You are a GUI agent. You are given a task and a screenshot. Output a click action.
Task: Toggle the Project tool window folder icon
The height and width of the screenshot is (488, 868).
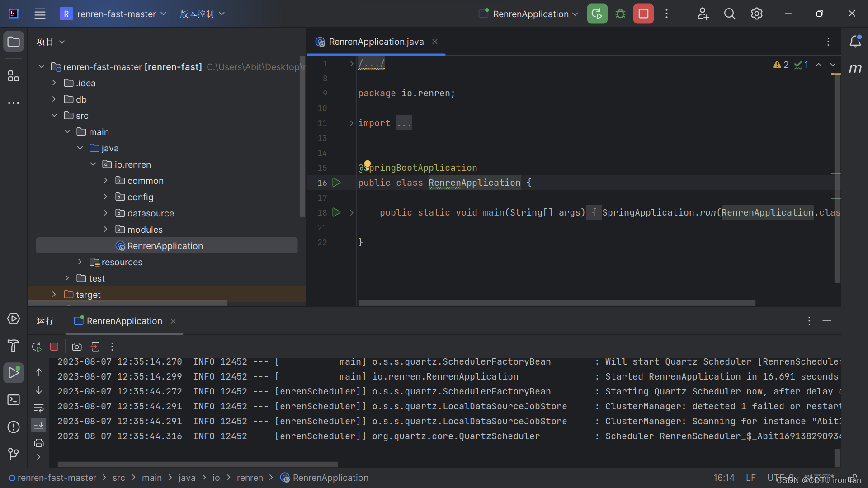pos(14,42)
